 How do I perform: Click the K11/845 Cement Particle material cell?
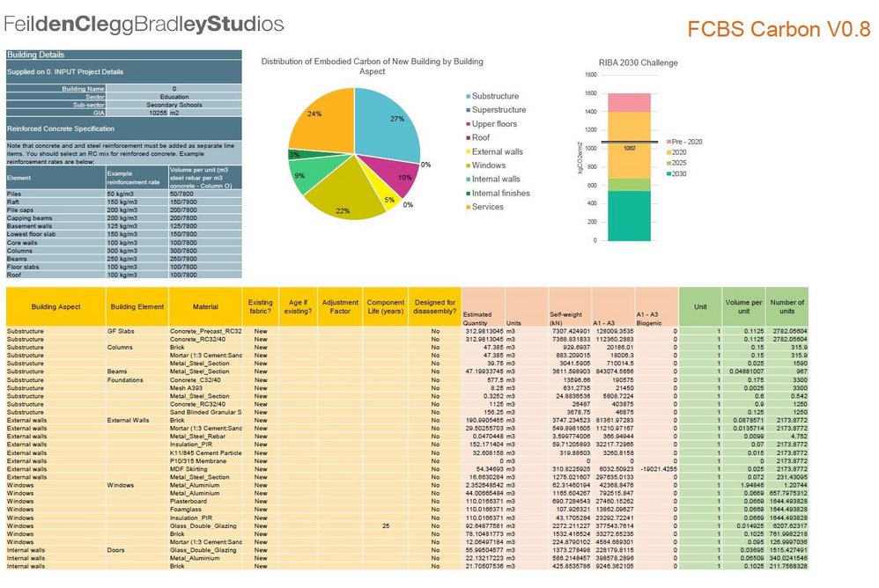205,453
